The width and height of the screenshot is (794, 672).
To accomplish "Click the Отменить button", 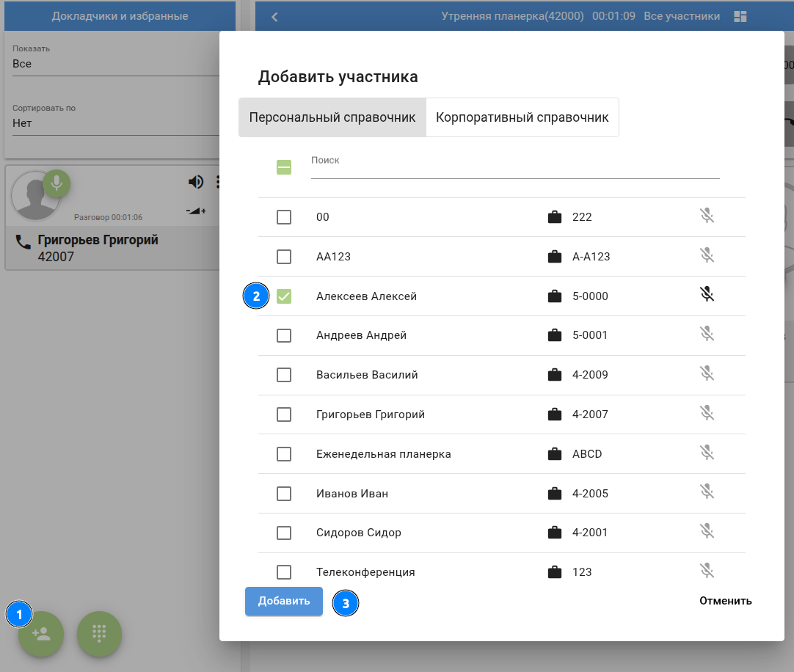I will 725,601.
